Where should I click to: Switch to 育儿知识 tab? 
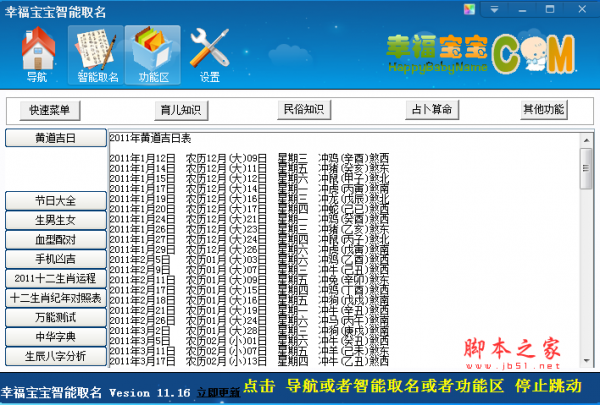(x=181, y=110)
